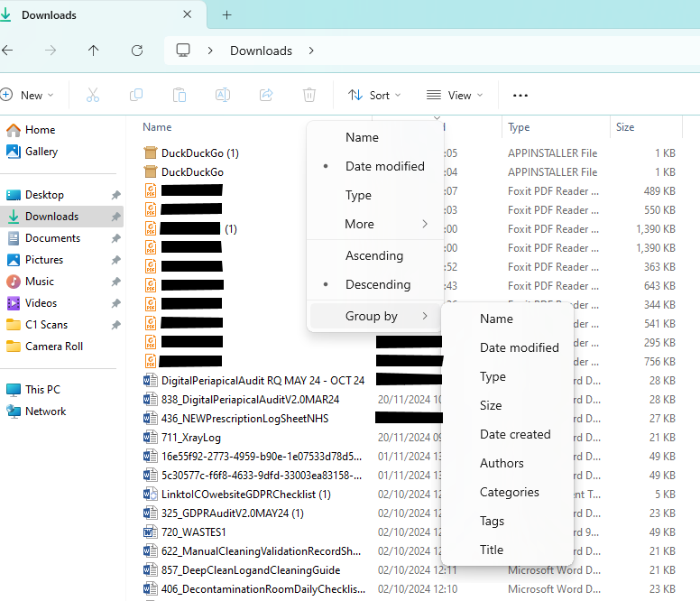This screenshot has height=601, width=700.
Task: Select file 857_DeepCleanLogandCleaningGuide
Action: [x=251, y=570]
